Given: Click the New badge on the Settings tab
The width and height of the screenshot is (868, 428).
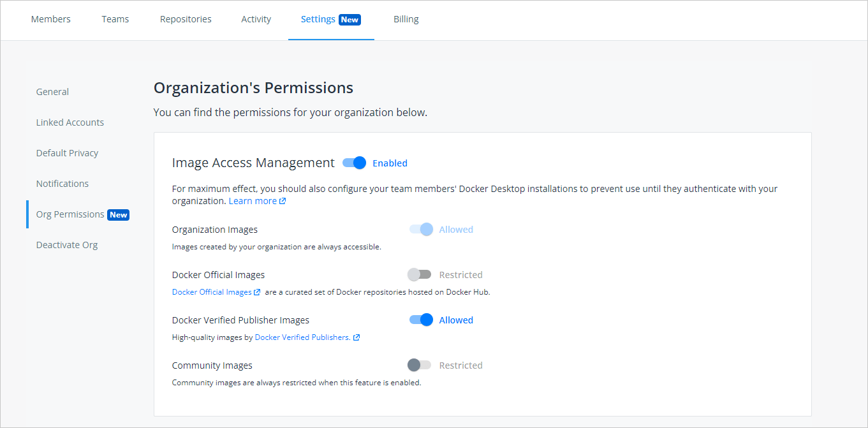Looking at the screenshot, I should [349, 19].
